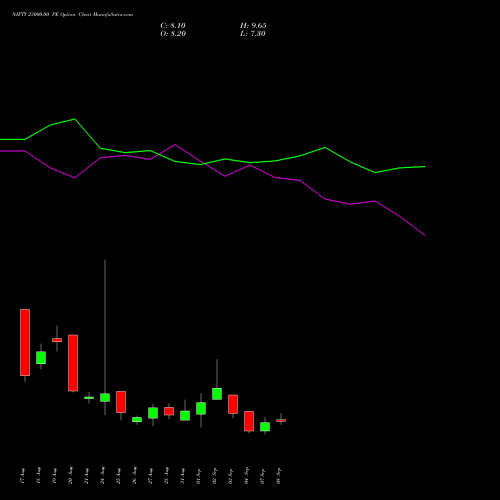Click the "20 Aug" date axis label
Image resolution: width=500 pixels, height=500 pixels.
click(71, 475)
